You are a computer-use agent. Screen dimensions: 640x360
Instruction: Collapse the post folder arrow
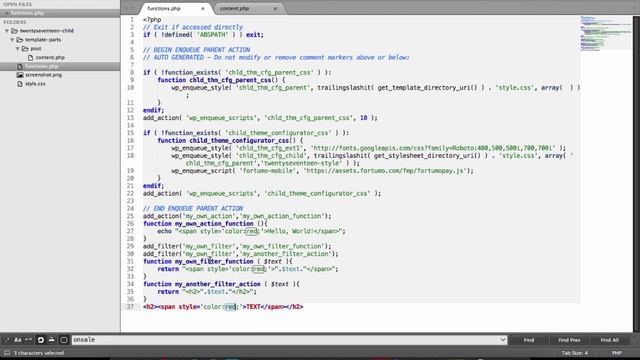18,49
